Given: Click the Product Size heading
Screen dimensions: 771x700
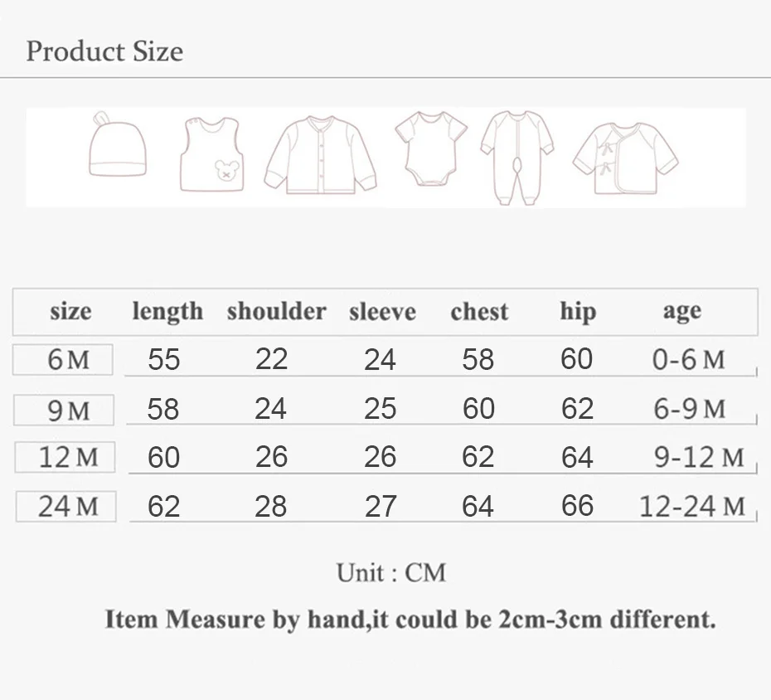Looking at the screenshot, I should tap(104, 51).
